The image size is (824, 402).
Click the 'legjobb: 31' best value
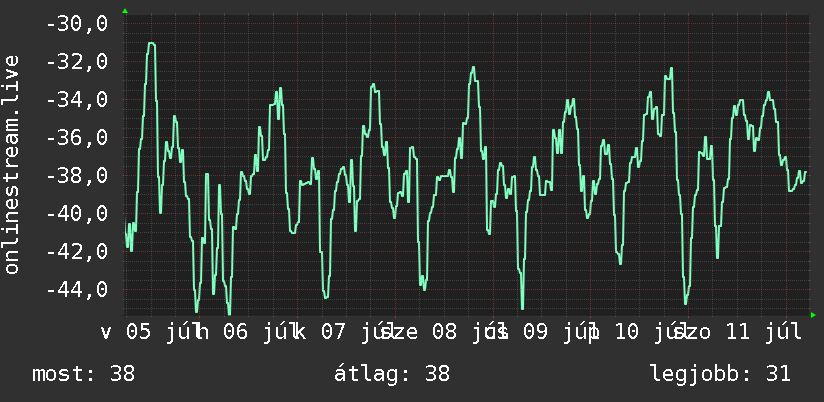coord(720,374)
